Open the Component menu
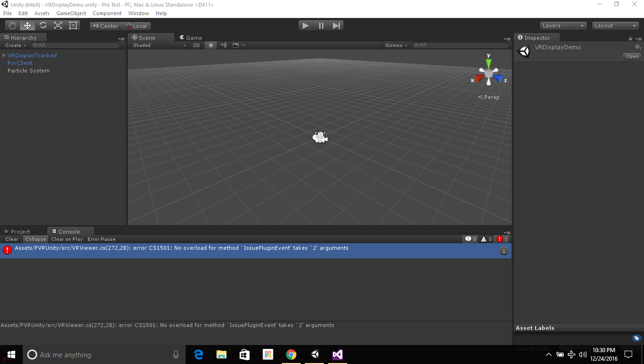 click(x=107, y=13)
